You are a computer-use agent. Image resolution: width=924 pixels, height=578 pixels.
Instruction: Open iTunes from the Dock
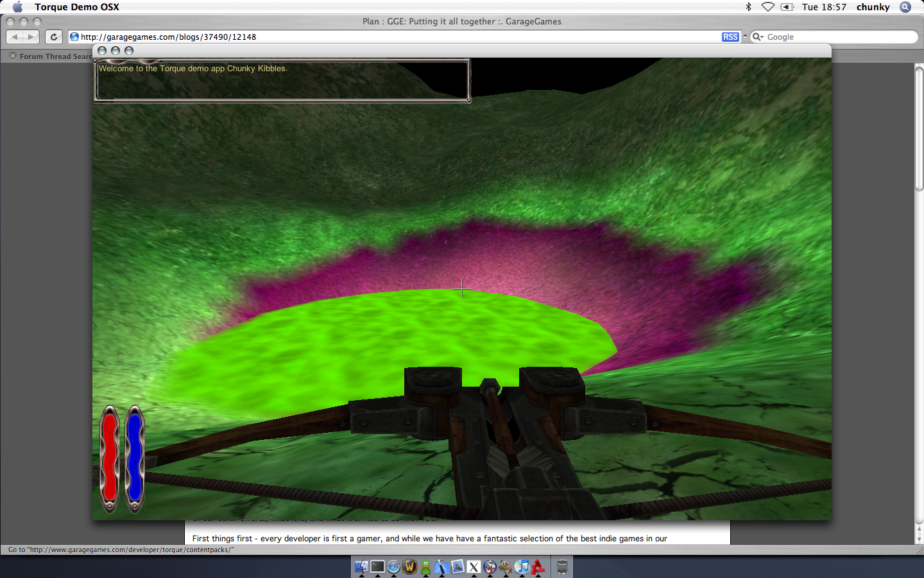point(522,566)
